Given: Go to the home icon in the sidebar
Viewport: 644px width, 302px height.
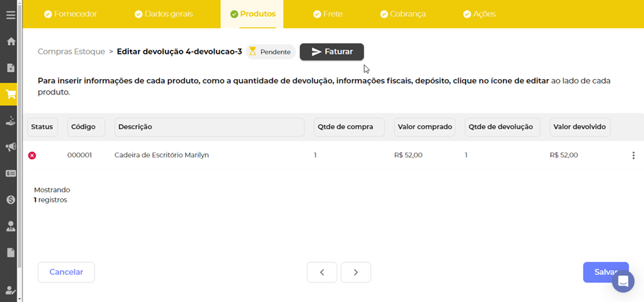Looking at the screenshot, I should [x=11, y=41].
